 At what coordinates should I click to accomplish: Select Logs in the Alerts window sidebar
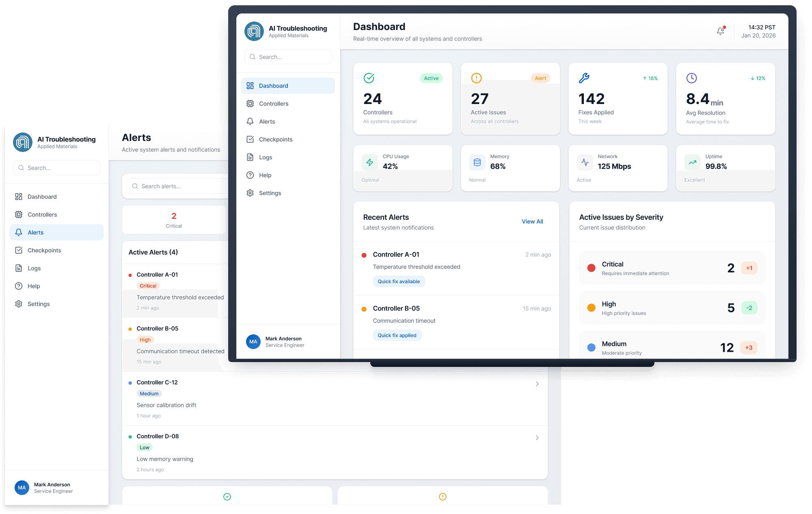coord(34,268)
